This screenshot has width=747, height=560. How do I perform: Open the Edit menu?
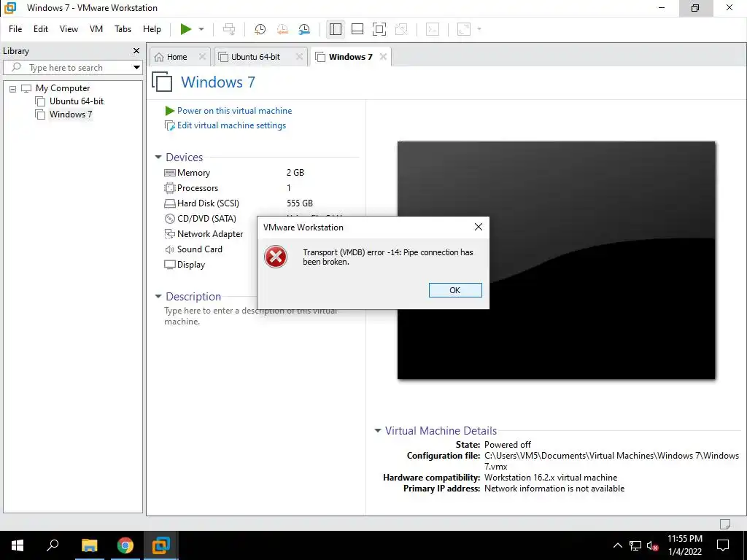pos(41,29)
